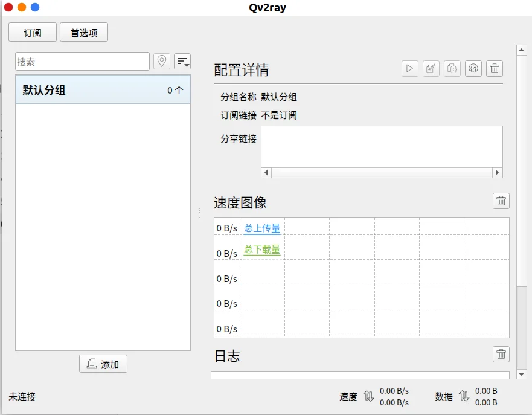This screenshot has height=415, width=532.
Task: Click inside the 分享链接 text area
Action: point(382,147)
